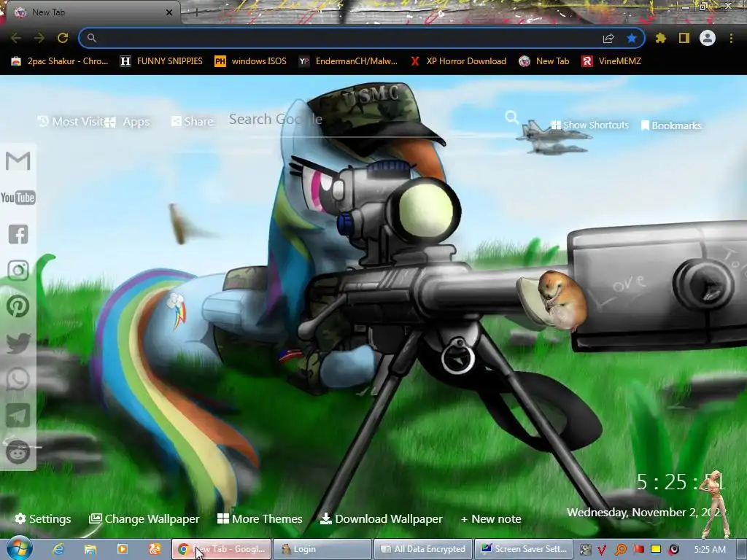This screenshot has height=560, width=747.
Task: Toggle Show Shortcuts
Action: tap(589, 125)
